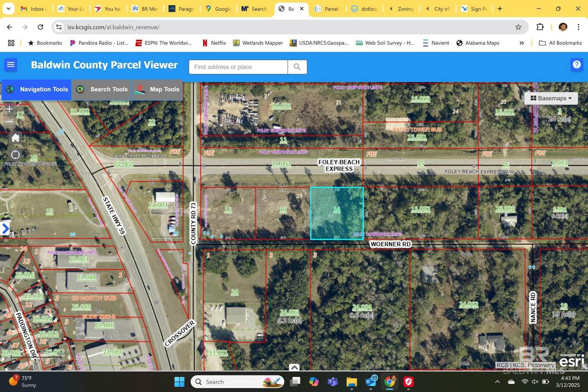The height and width of the screenshot is (392, 588).
Task: Open the hamburger menu in the header
Action: click(11, 65)
